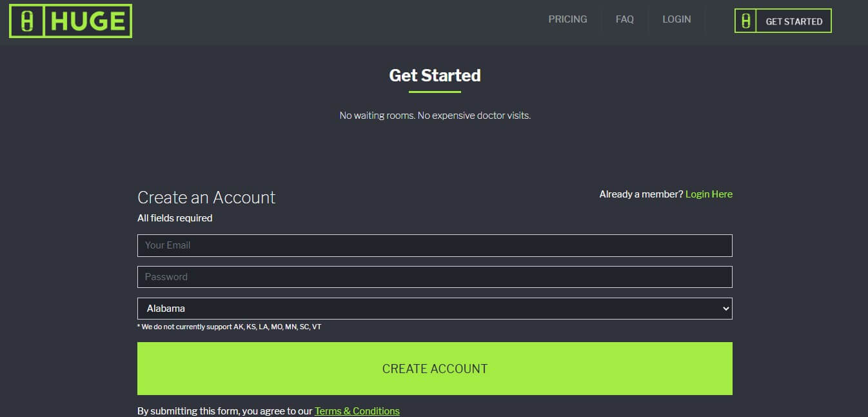Open the Terms & Conditions link

[x=357, y=411]
